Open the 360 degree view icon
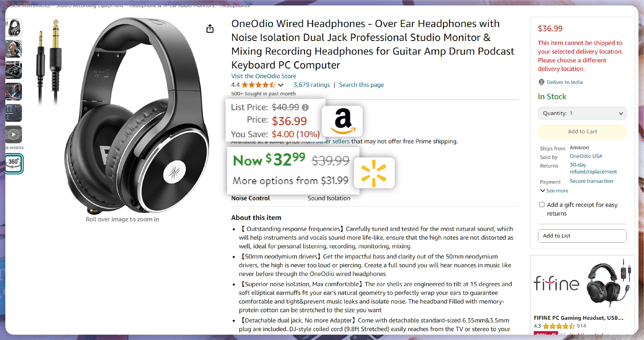The height and width of the screenshot is (340, 644). (x=14, y=164)
